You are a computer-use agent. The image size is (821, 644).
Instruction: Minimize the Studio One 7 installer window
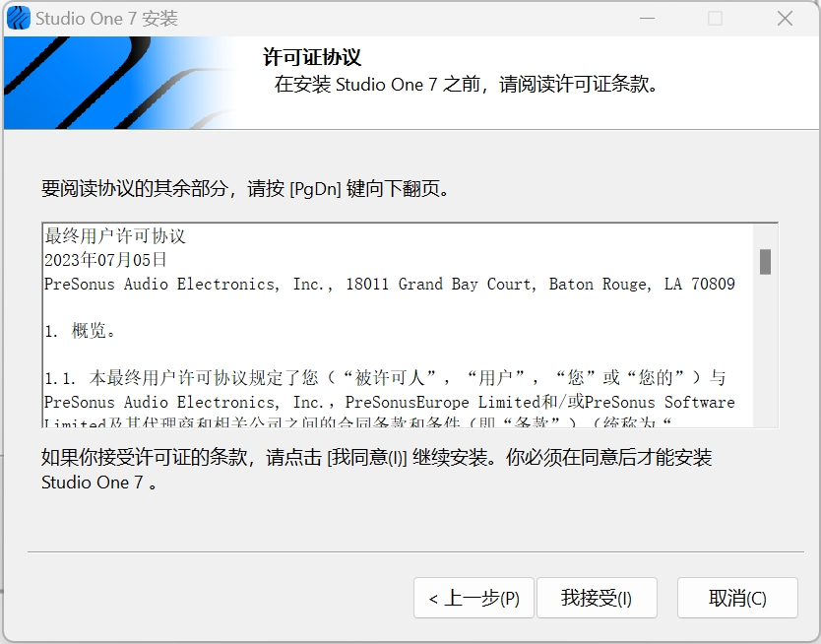(647, 19)
